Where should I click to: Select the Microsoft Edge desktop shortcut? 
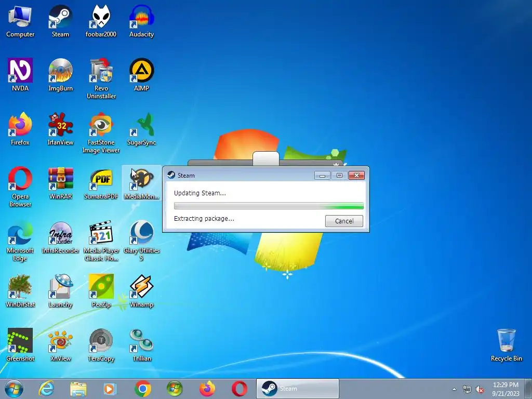coord(20,241)
